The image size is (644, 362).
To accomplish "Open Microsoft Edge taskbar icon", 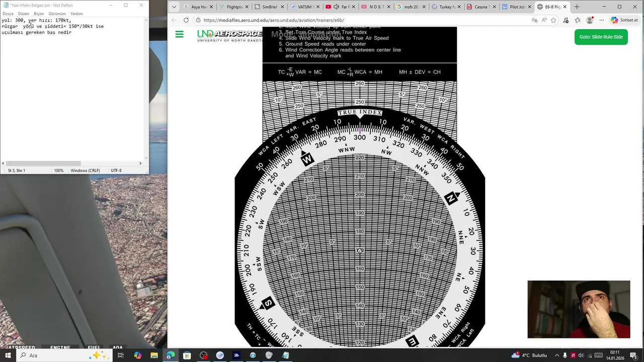I will click(171, 355).
